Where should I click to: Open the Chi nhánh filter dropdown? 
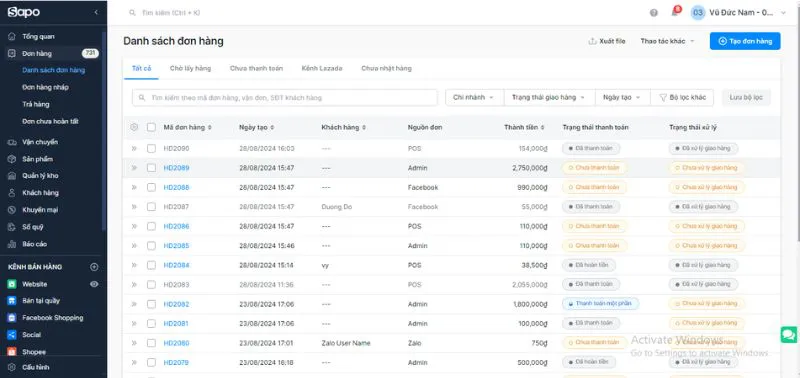click(474, 97)
